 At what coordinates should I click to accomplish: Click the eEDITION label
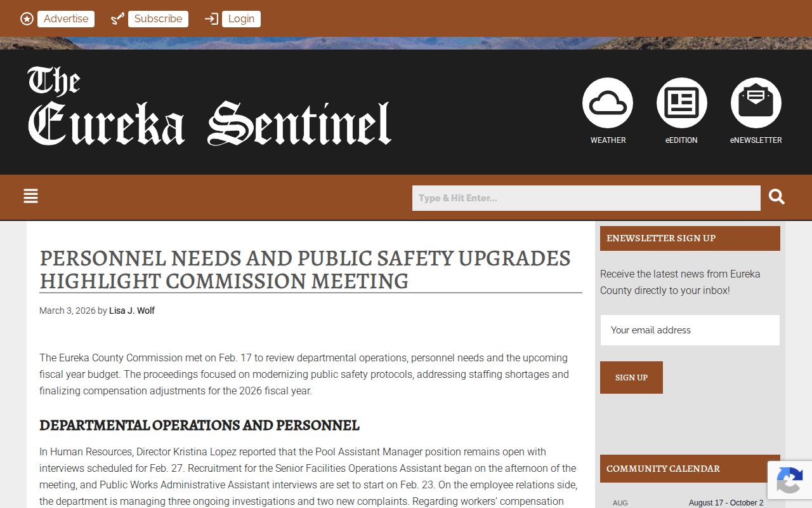[681, 140]
